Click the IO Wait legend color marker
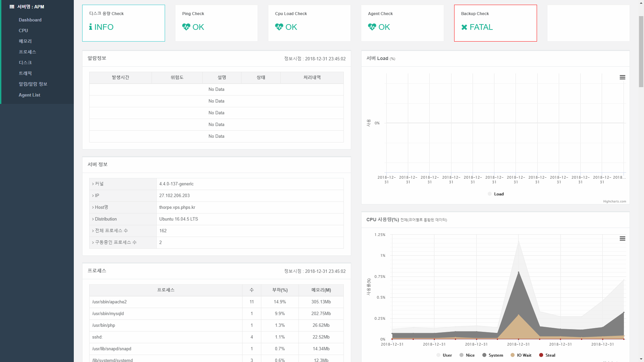This screenshot has width=644, height=362. (513, 355)
